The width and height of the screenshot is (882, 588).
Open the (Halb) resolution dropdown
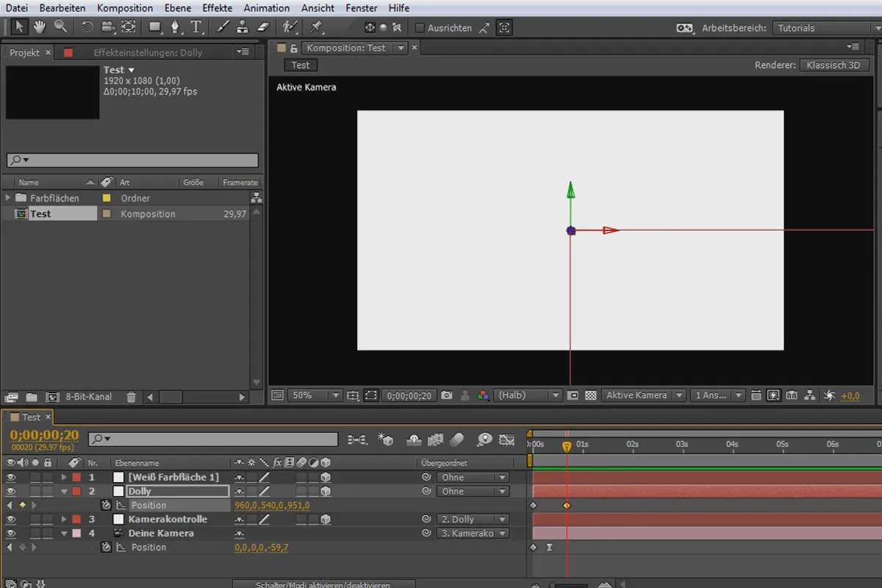point(528,395)
